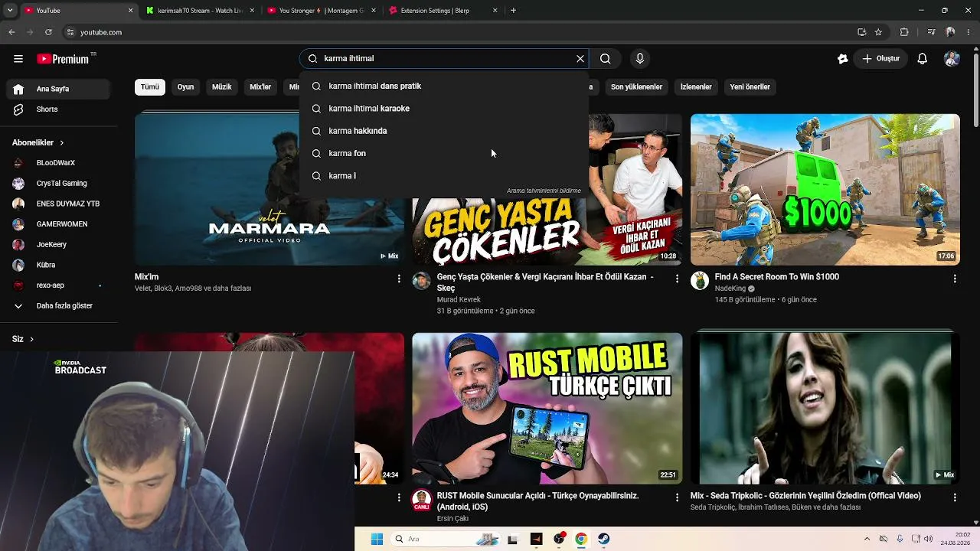Screen dimensions: 980x551
Task: Open Kübra channel subscription
Action: click(x=59, y=265)
